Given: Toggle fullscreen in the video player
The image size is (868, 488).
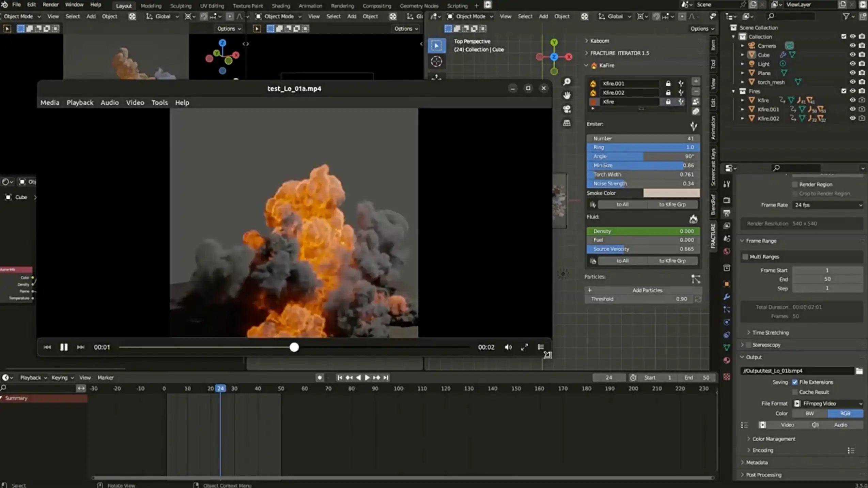Looking at the screenshot, I should [x=524, y=347].
